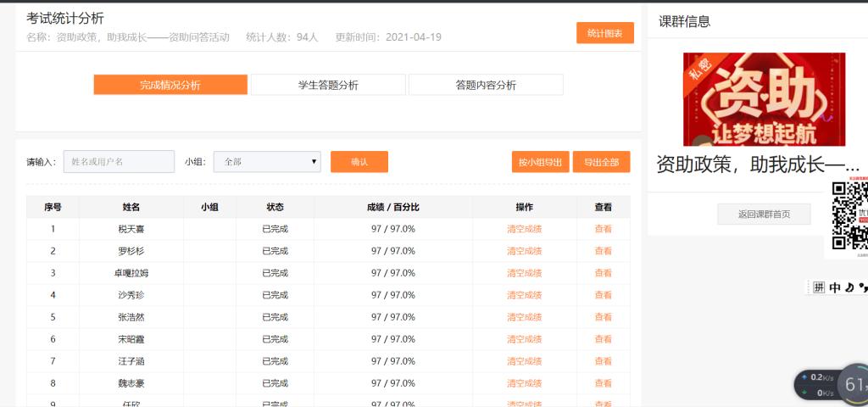Click the QR code image
This screenshot has width=868, height=407.
(849, 215)
